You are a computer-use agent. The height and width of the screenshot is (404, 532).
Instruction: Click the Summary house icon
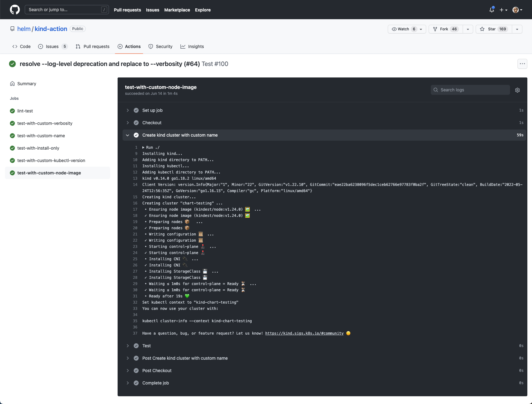[12, 83]
